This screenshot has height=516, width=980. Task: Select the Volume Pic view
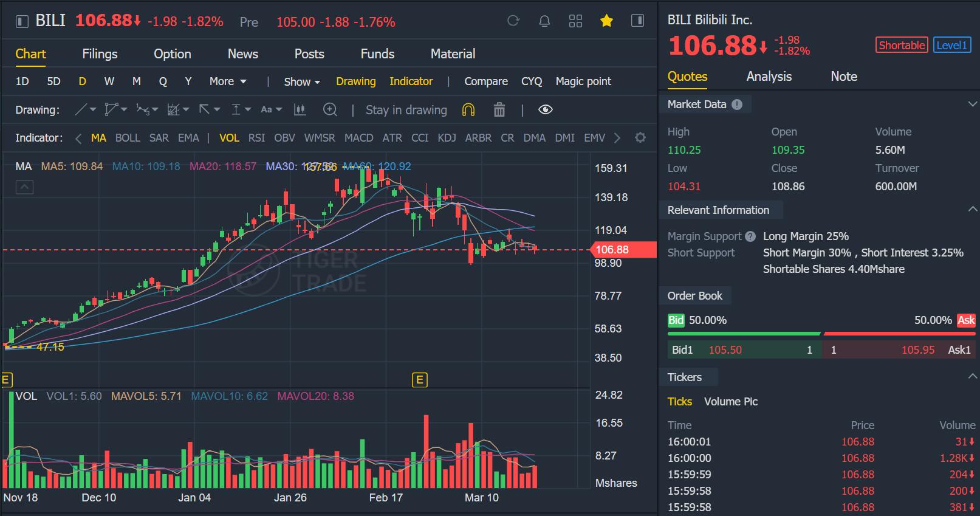tap(731, 402)
